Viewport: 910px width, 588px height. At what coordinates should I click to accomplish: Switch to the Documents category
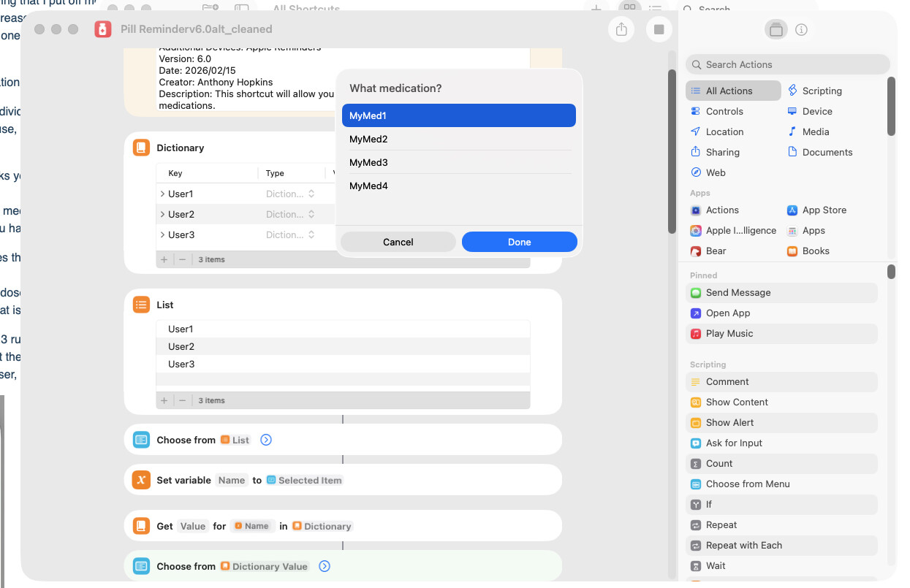pyautogui.click(x=827, y=153)
